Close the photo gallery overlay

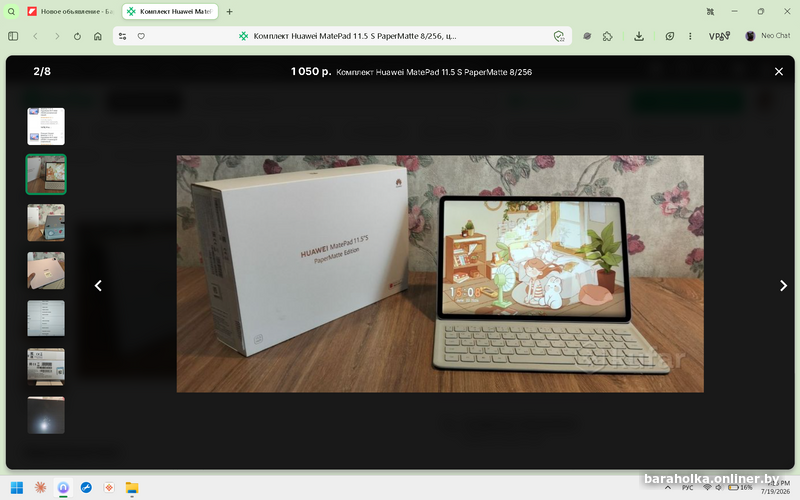click(x=779, y=71)
